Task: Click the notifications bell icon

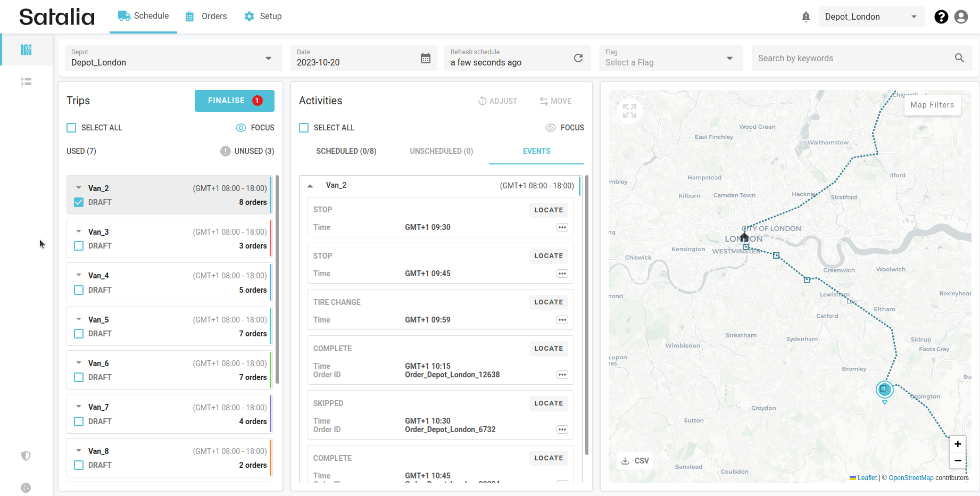Action: 805,17
